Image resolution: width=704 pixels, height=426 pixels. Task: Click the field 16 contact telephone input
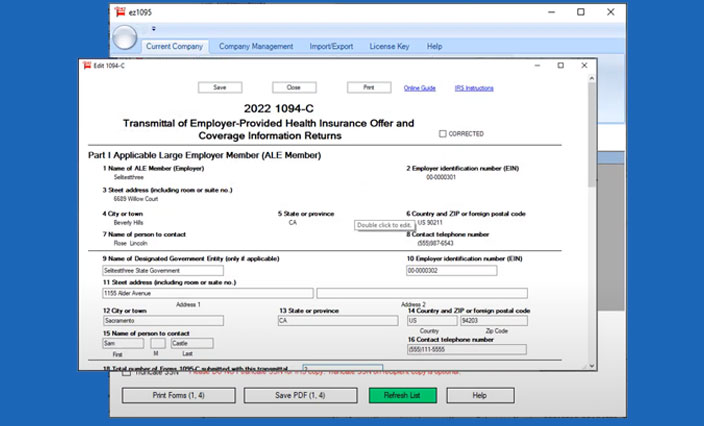(x=467, y=350)
